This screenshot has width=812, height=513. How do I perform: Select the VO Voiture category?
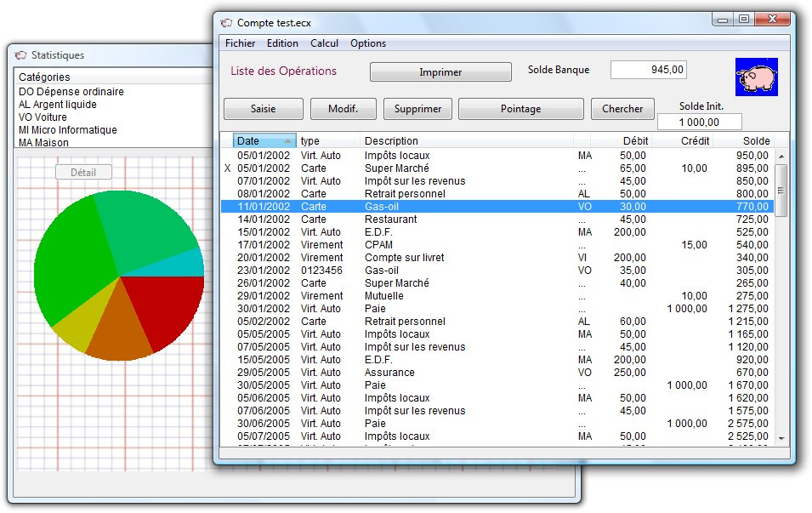pos(43,117)
